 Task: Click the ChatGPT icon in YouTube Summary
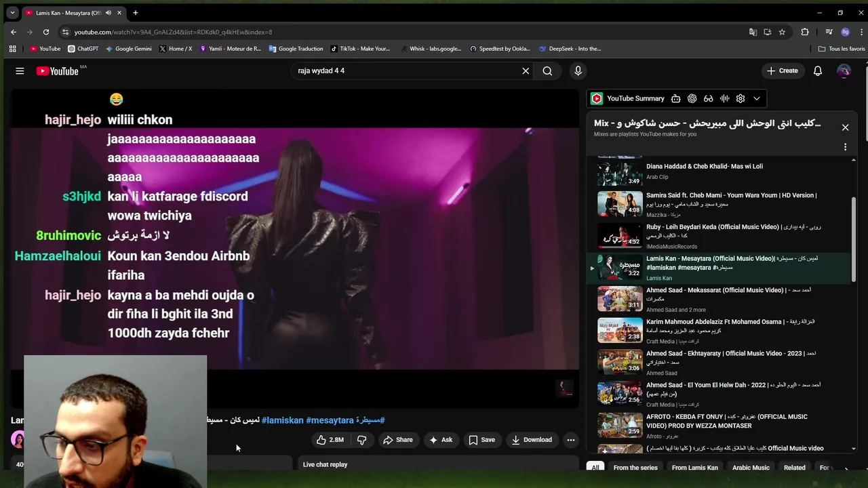click(x=692, y=98)
